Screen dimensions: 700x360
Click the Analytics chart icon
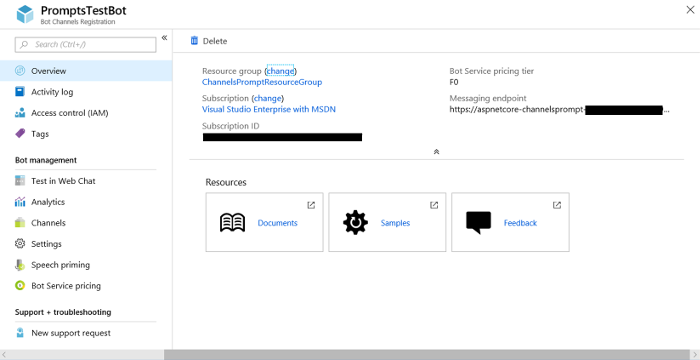coord(20,202)
